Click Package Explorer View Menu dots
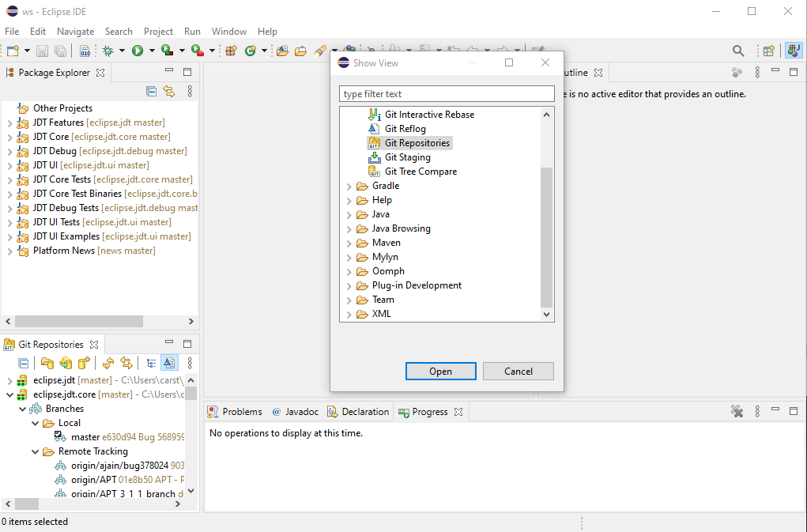807x532 pixels. pyautogui.click(x=190, y=91)
